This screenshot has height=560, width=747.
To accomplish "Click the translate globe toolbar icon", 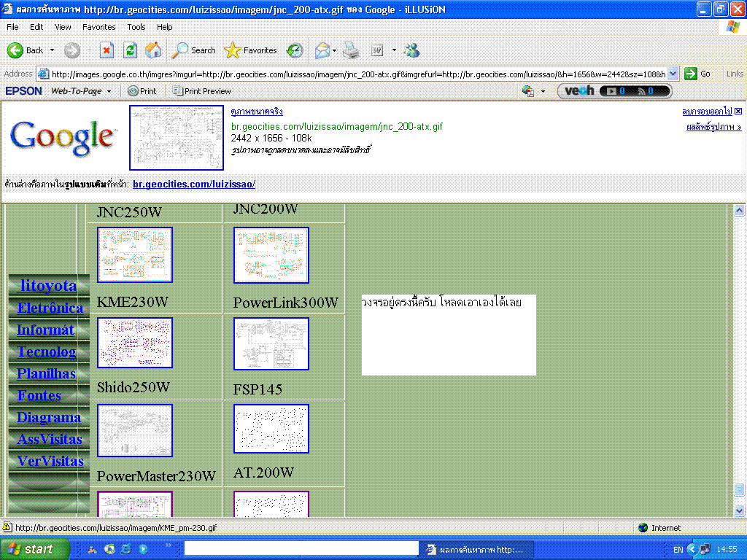I will 528,90.
